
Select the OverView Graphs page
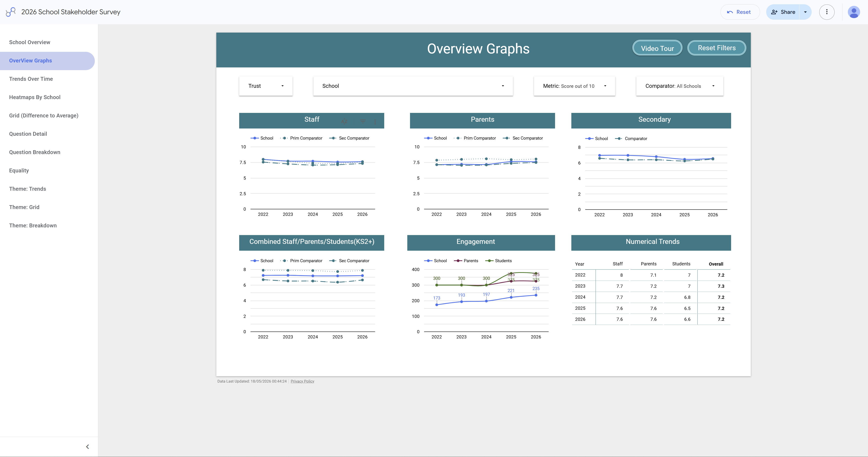click(47, 61)
